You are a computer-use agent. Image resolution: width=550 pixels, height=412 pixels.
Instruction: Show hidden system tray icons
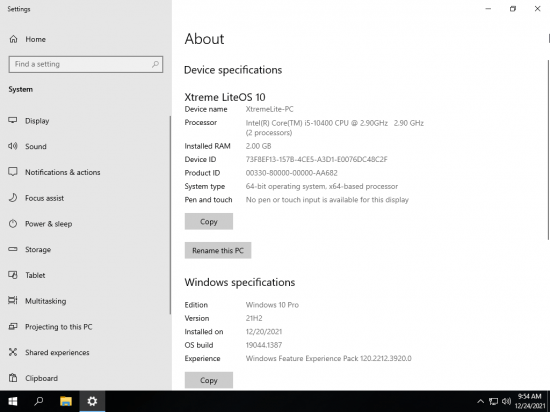481,401
